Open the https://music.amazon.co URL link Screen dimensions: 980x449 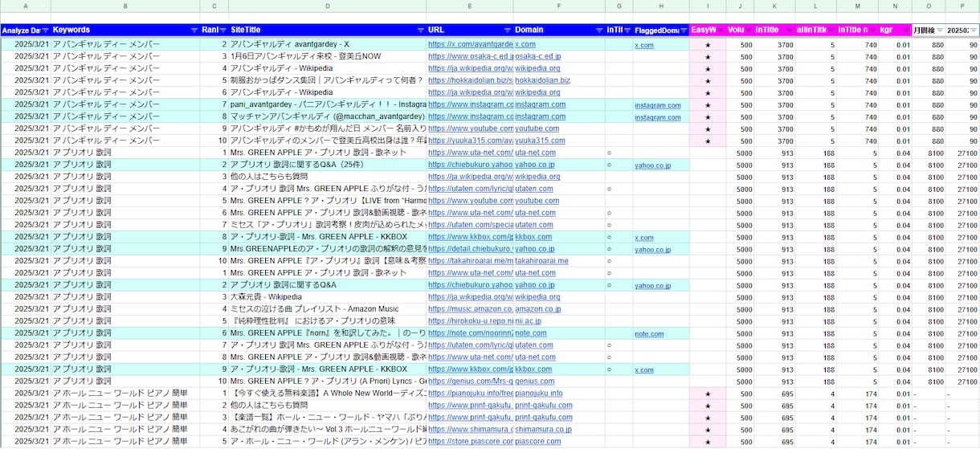470,309
